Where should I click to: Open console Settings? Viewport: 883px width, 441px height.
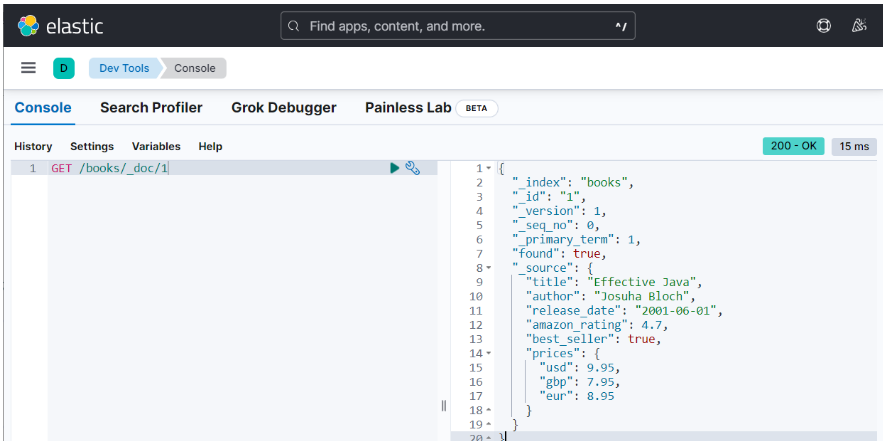pos(92,146)
